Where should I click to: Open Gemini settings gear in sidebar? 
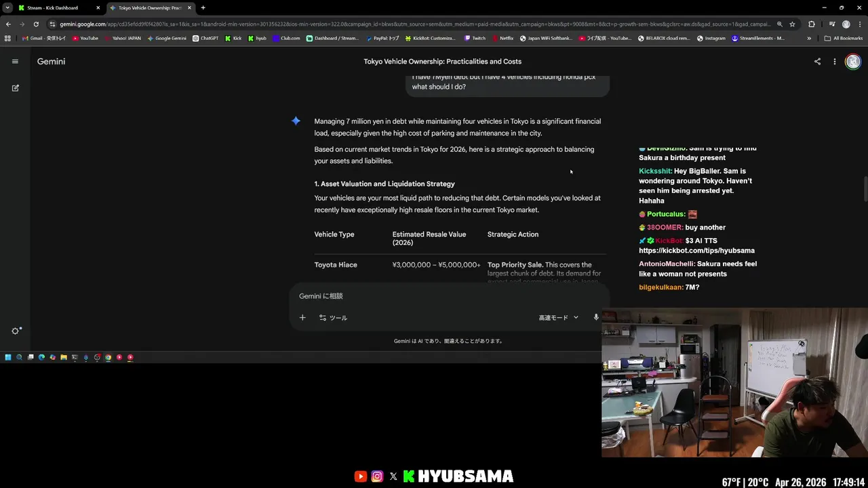point(16,331)
